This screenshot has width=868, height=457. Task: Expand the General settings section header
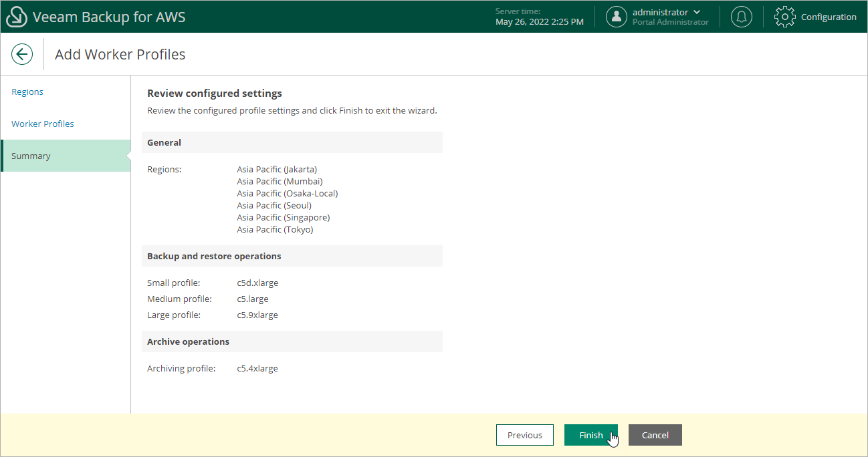tap(164, 142)
